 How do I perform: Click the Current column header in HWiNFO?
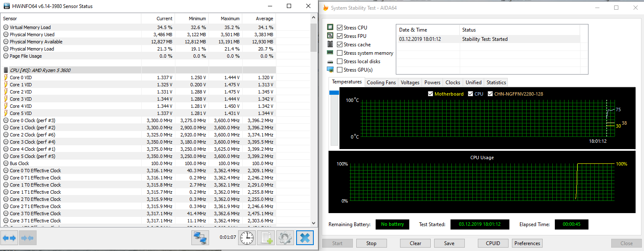coord(158,19)
